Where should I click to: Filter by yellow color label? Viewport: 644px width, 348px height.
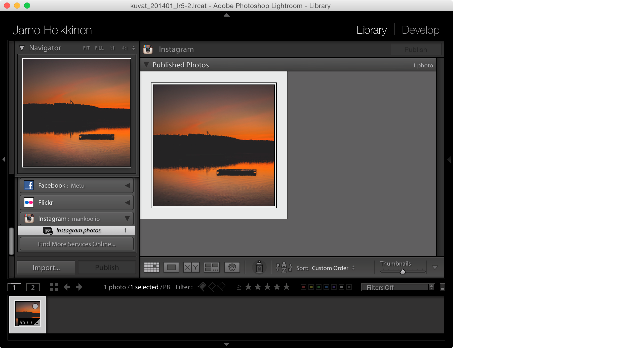311,287
